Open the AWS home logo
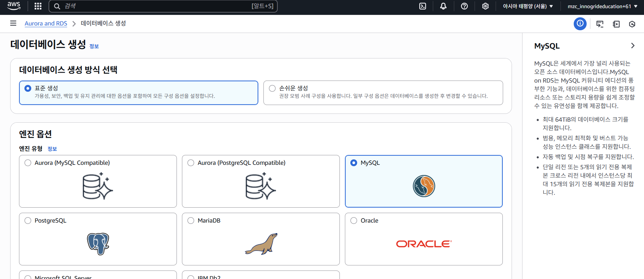Viewport: 644px width, 279px height. 14,6
